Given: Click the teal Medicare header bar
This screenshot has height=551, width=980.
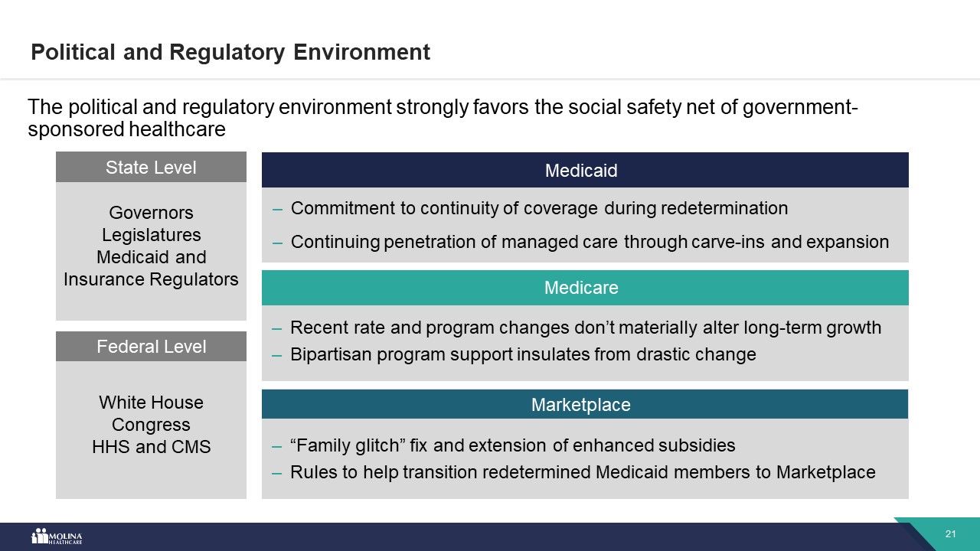Looking at the screenshot, I should (584, 288).
